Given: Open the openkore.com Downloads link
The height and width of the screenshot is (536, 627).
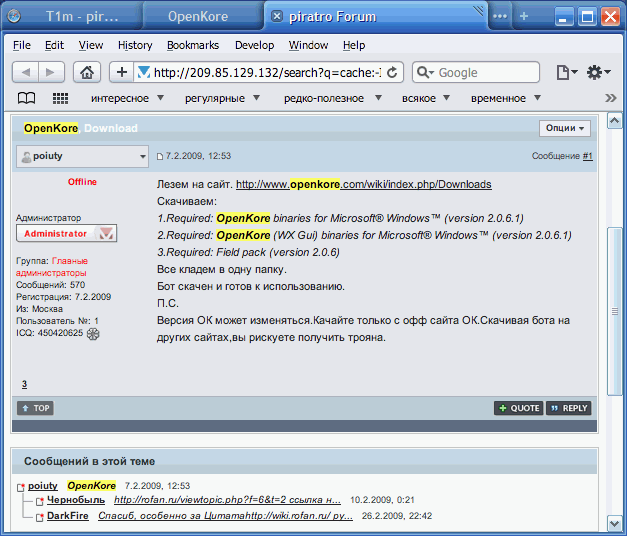Looking at the screenshot, I should (363, 184).
